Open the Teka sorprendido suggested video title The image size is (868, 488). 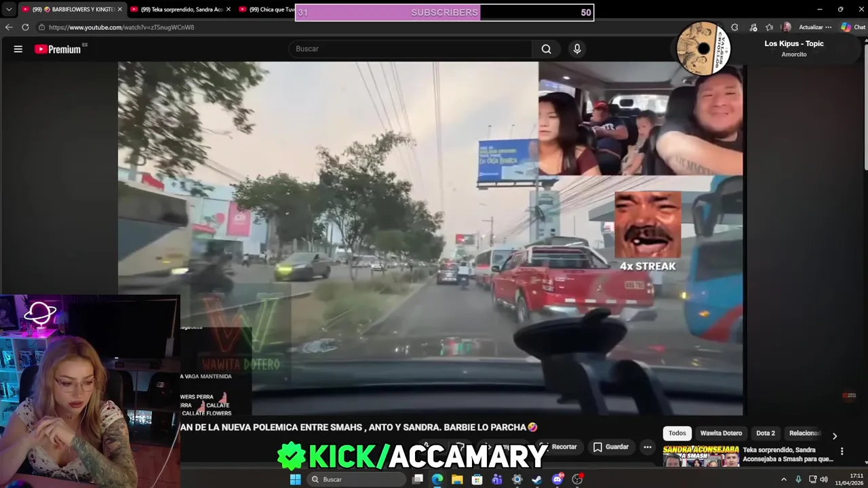click(788, 454)
